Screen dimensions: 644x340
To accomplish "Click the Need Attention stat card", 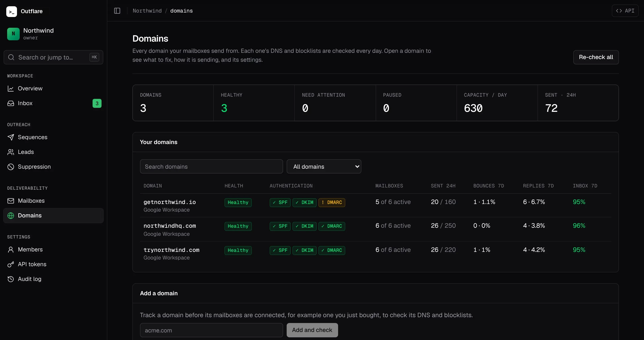I will coord(335,103).
